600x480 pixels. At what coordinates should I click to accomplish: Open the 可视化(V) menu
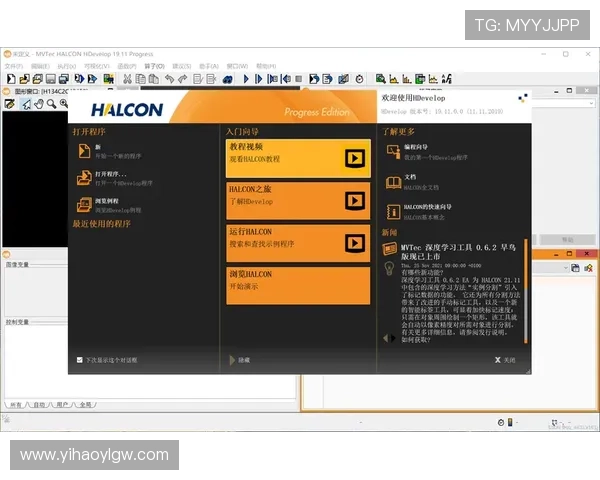click(97, 66)
